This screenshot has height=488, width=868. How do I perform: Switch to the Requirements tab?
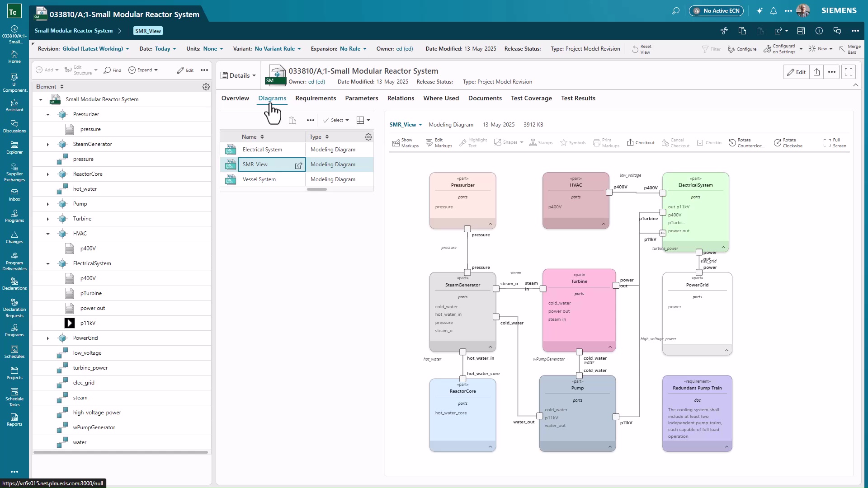point(316,98)
